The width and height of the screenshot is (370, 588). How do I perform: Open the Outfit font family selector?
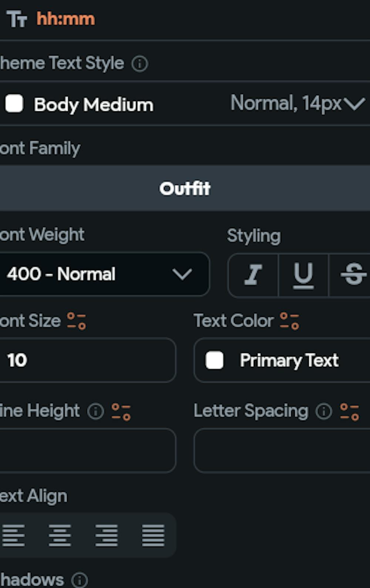185,188
